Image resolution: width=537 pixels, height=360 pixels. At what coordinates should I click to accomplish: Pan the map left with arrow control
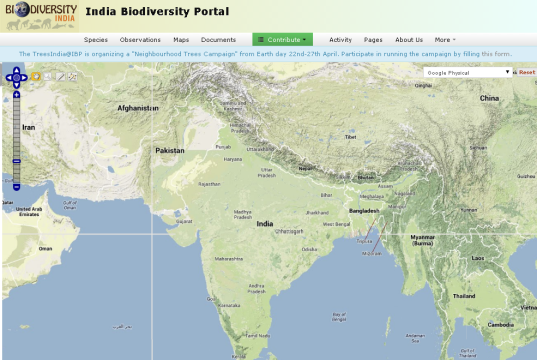pyautogui.click(x=9, y=78)
